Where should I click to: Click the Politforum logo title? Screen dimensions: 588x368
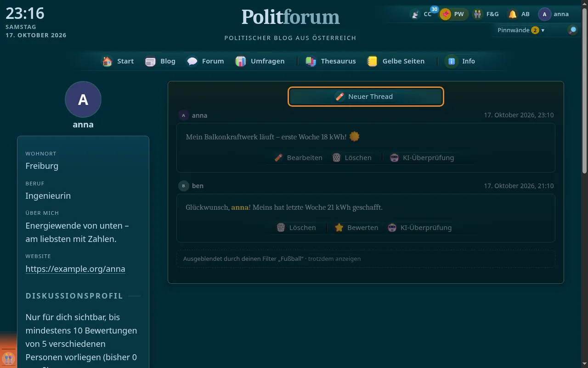(291, 17)
